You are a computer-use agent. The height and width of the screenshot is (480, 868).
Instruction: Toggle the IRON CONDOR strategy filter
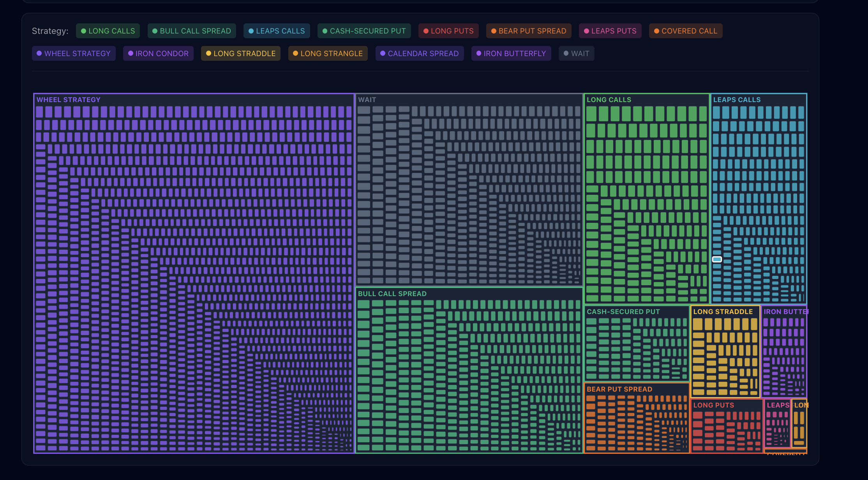pos(158,53)
